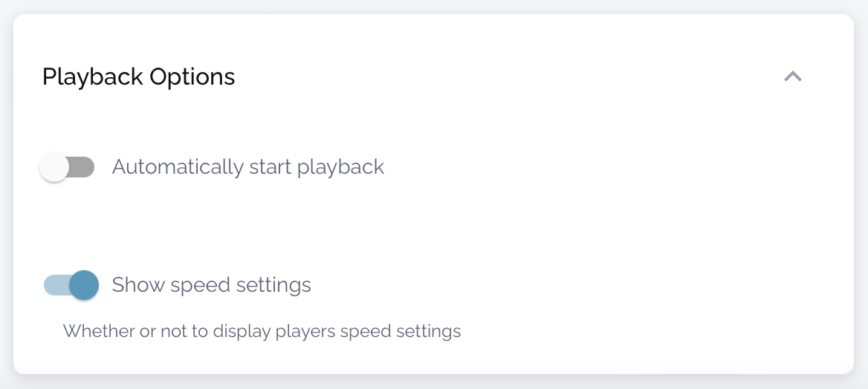Click the "Playback Options" heading text
This screenshot has height=389, width=868.
pos(138,76)
